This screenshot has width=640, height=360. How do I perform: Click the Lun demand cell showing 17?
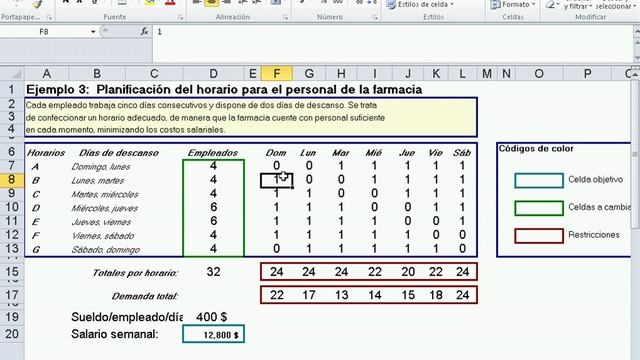309,295
